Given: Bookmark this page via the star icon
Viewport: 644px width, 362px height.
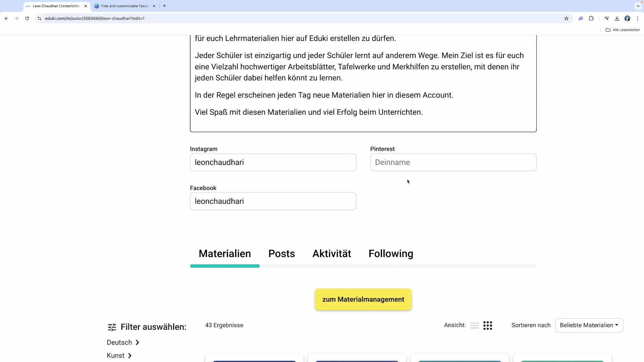Looking at the screenshot, I should coord(567,18).
